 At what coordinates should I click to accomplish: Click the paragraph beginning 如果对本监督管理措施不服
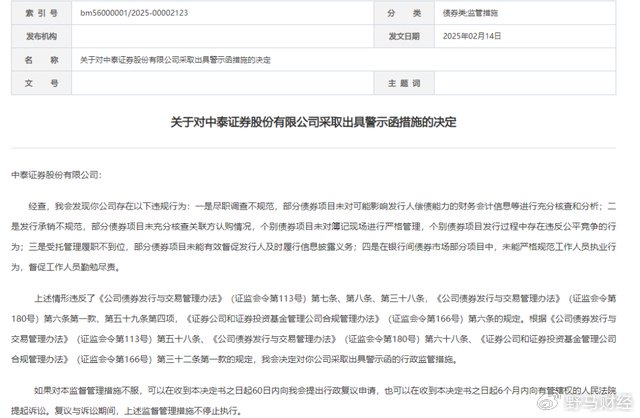[313, 401]
